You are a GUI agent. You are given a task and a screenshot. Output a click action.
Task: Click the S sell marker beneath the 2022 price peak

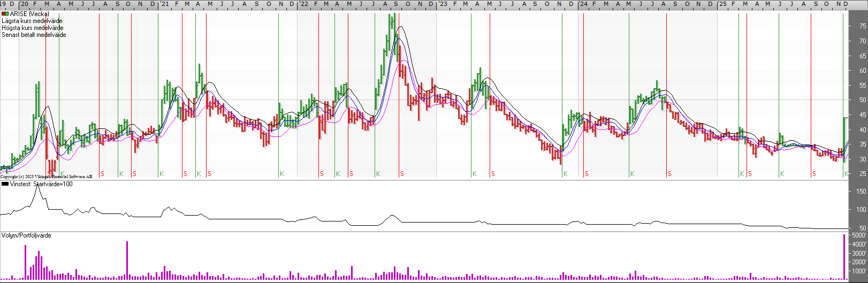coord(402,174)
